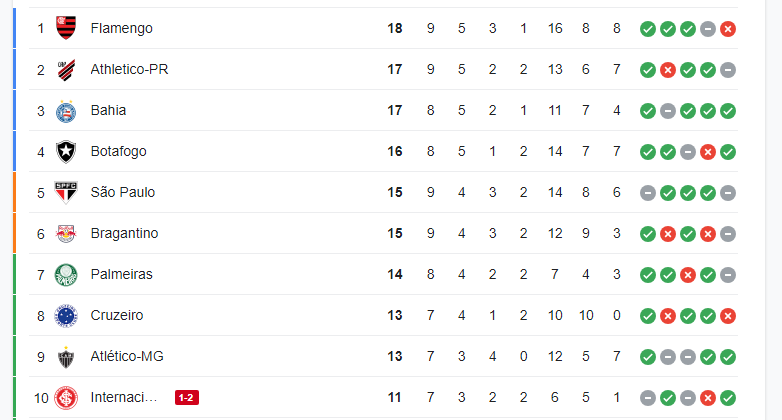Click Cruzeiro's last red loss icon
The height and width of the screenshot is (420, 782).
[728, 316]
